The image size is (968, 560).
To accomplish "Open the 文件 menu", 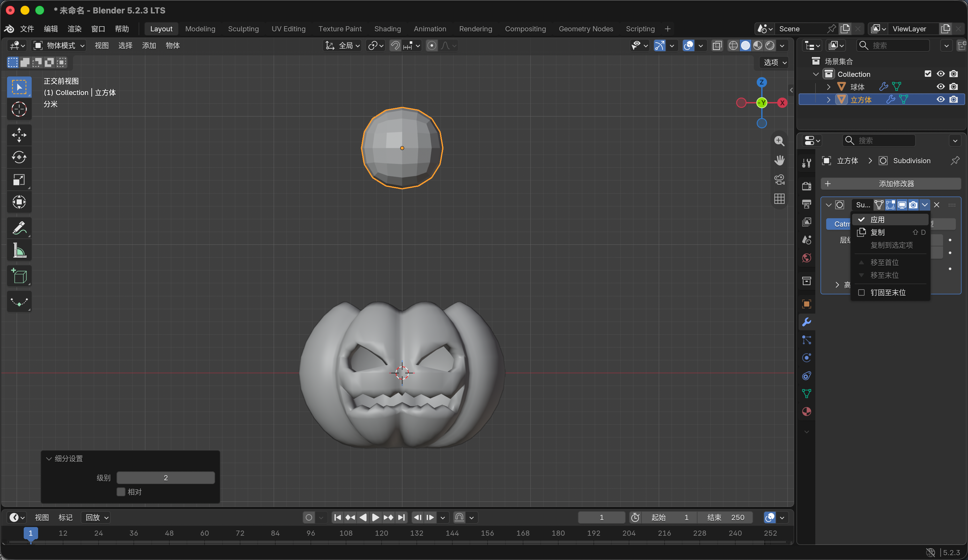I will 27,29.
